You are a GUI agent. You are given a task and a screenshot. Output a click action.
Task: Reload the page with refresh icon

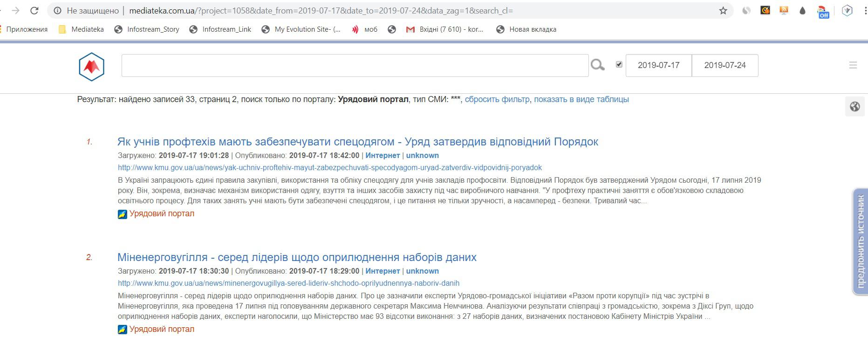point(34,11)
